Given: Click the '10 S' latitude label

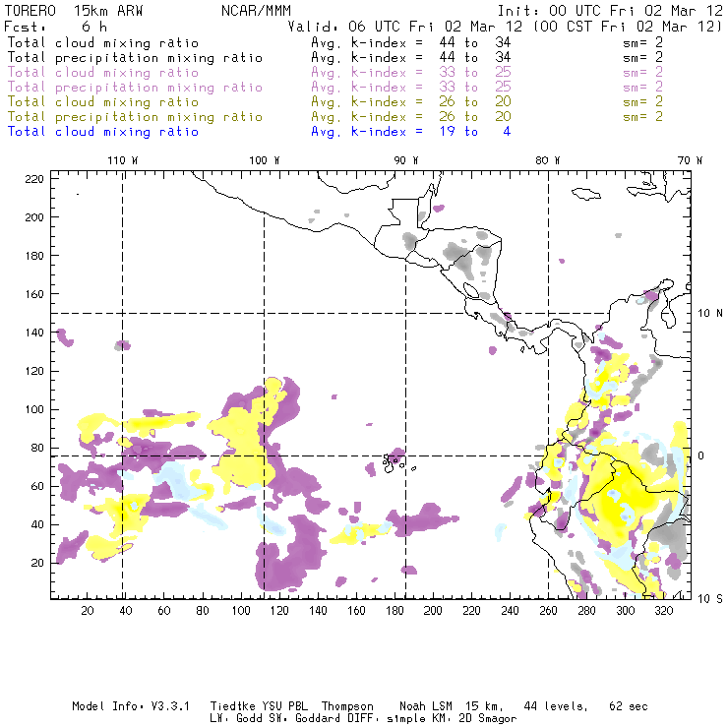Looking at the screenshot, I should click(710, 599).
